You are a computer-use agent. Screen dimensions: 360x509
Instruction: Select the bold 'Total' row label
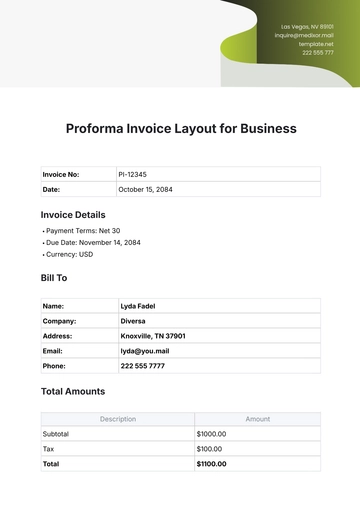point(51,464)
